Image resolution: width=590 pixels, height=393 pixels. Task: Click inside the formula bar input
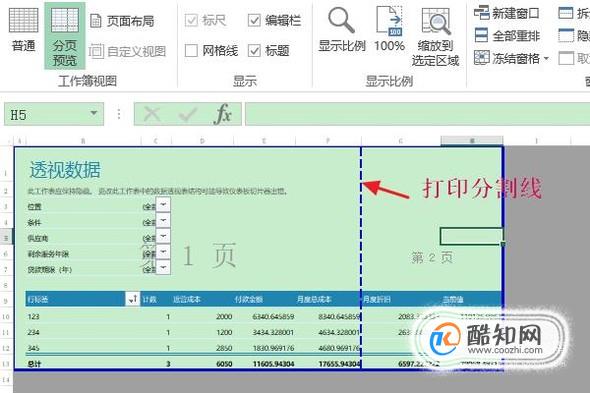417,114
